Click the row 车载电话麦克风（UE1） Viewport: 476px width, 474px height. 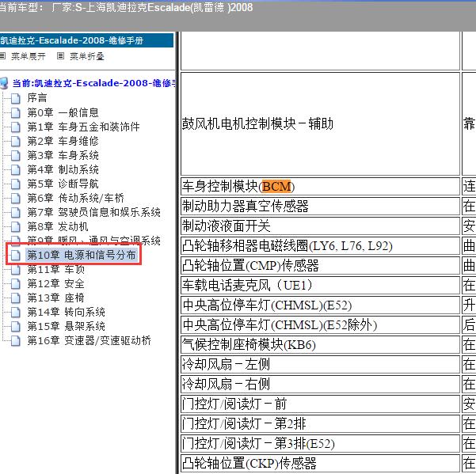pyautogui.click(x=320, y=286)
